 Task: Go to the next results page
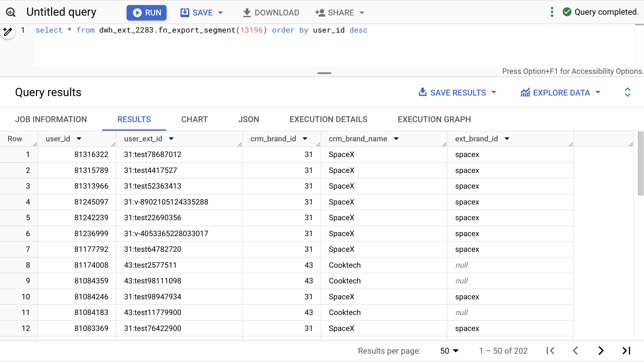pyautogui.click(x=601, y=351)
